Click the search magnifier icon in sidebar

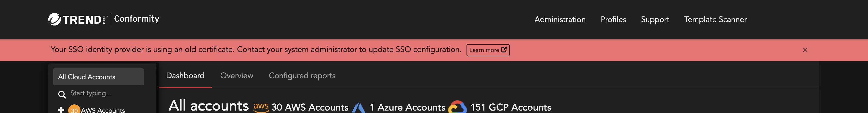(x=62, y=95)
